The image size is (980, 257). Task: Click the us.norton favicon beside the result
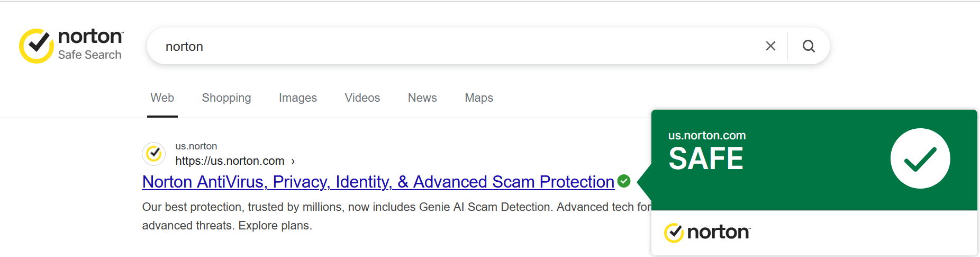(154, 154)
